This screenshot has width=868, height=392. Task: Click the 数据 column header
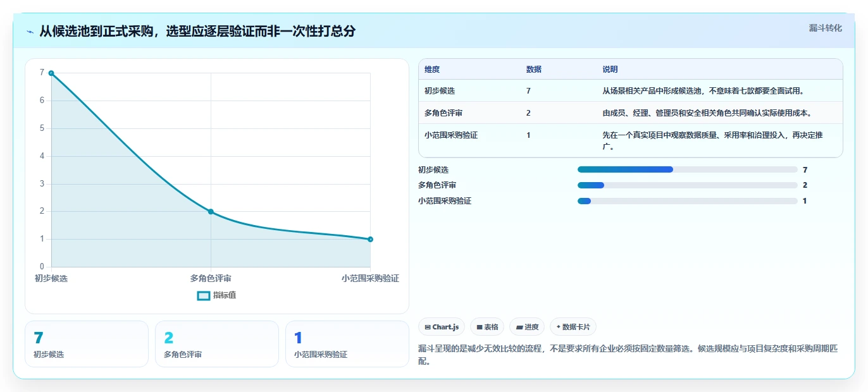point(533,70)
